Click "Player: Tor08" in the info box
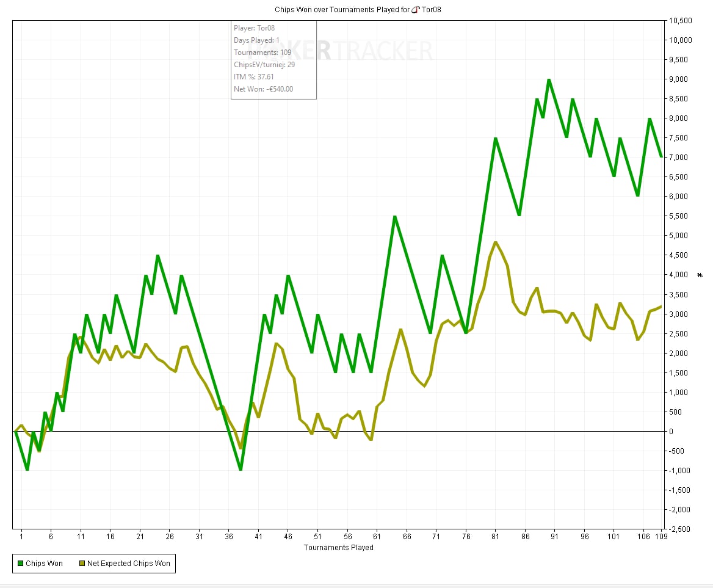Screen dimensions: 713x588 (255, 28)
